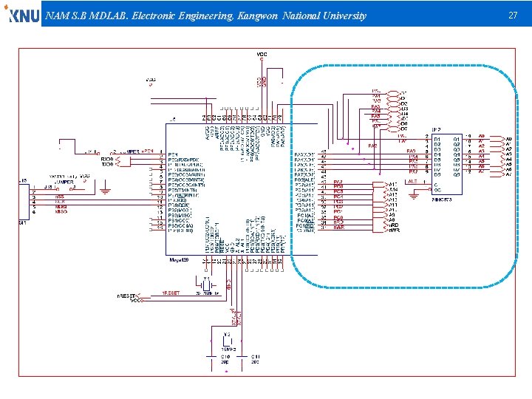Viewport: 532px width, 399px height.
Task: Click the J15 connector box at far left
Action: tap(24, 202)
